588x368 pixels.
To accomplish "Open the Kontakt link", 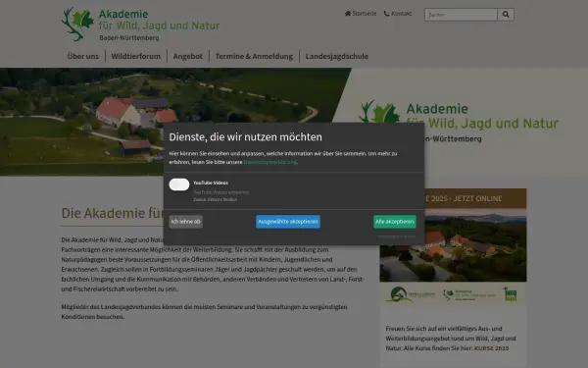I will coord(401,14).
